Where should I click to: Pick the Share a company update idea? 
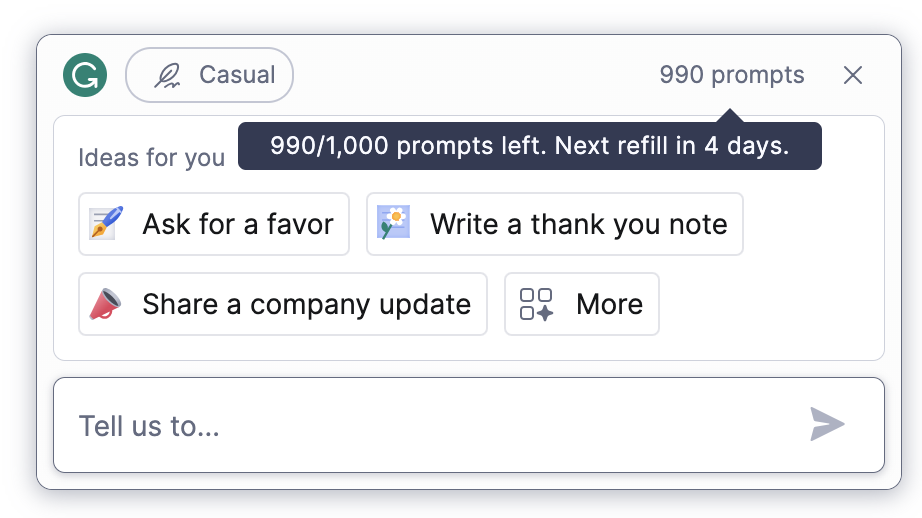click(x=282, y=304)
